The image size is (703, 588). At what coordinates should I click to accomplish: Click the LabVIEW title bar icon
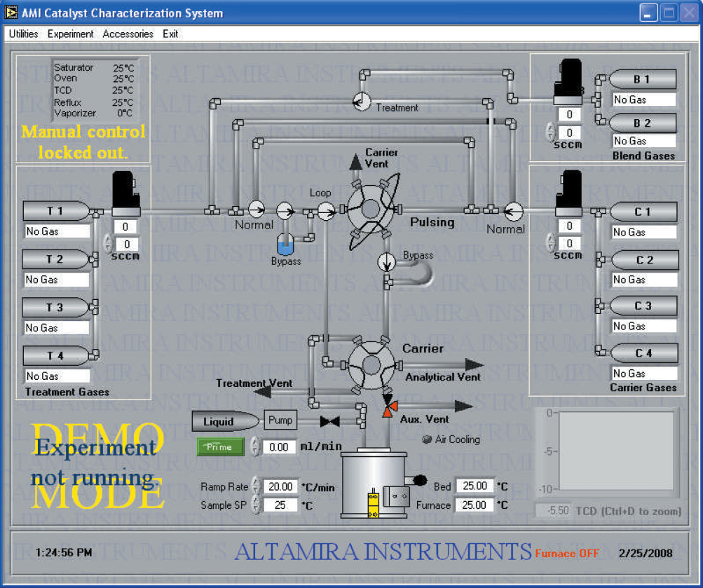pos(11,13)
